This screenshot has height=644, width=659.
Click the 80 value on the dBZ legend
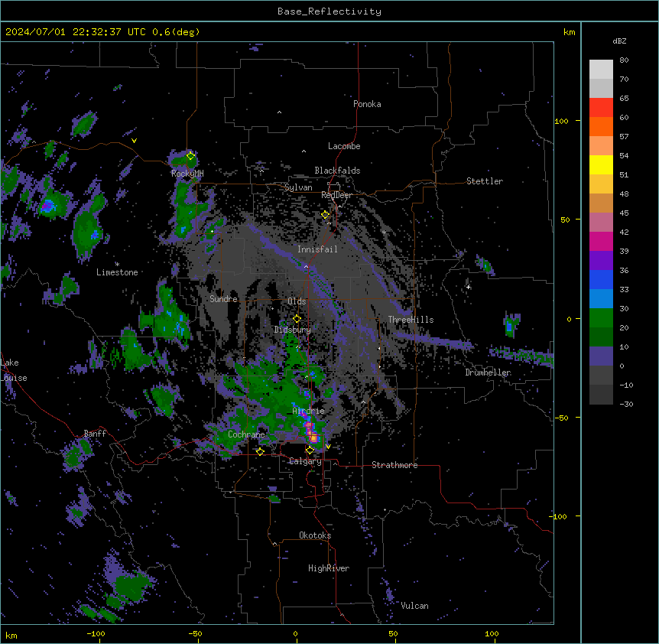[624, 60]
